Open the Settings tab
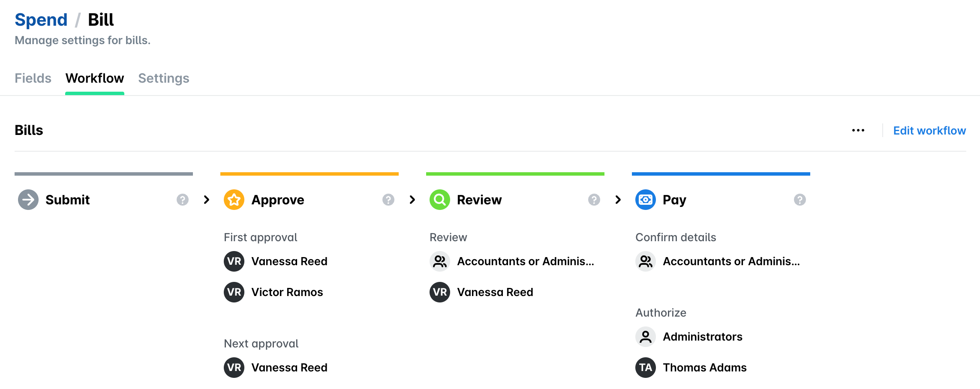Image resolution: width=980 pixels, height=389 pixels. 164,78
